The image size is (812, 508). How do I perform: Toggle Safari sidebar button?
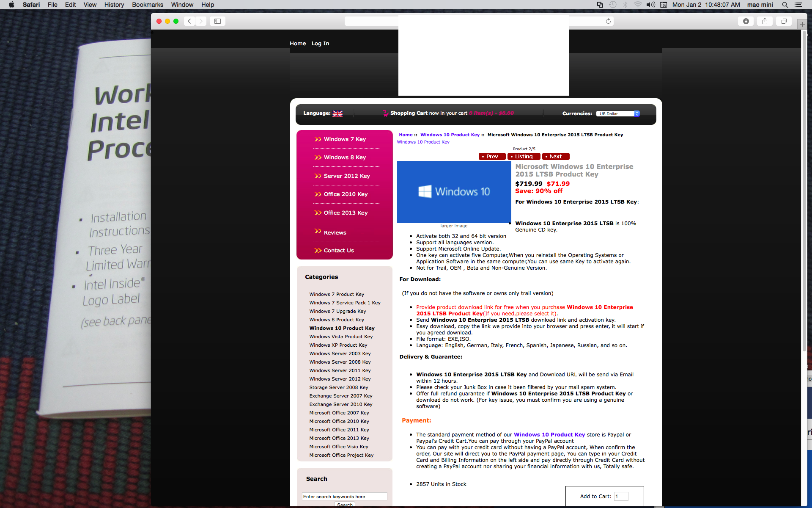point(217,21)
